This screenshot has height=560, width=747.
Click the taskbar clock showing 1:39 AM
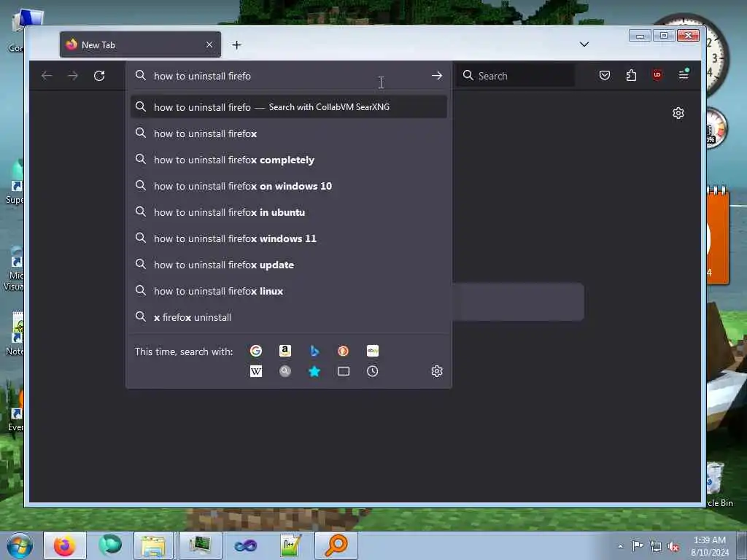coord(709,546)
